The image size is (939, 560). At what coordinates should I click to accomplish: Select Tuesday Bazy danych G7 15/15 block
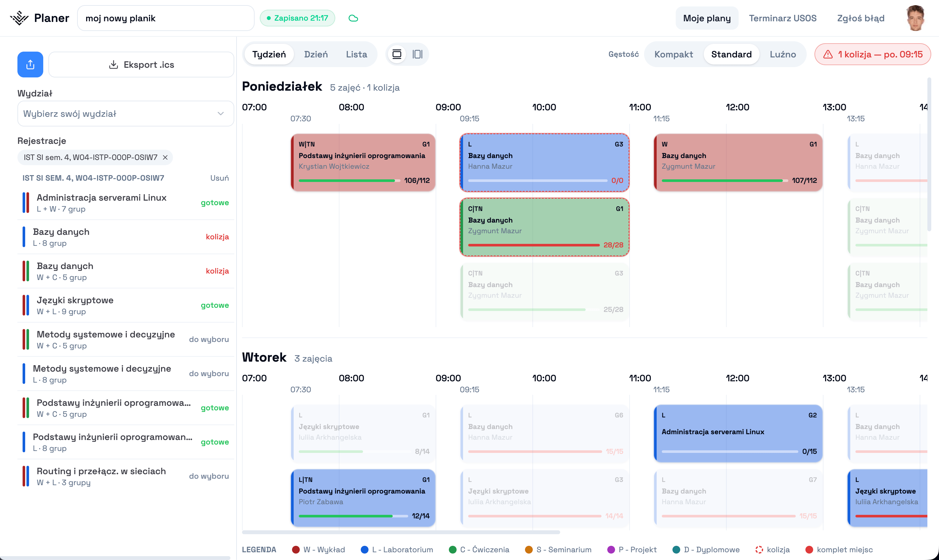[x=738, y=498]
